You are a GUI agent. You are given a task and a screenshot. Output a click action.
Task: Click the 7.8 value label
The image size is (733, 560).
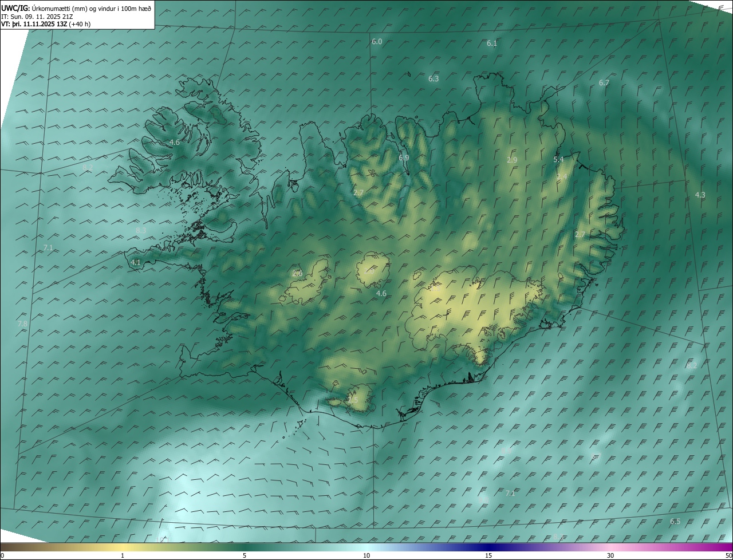pyautogui.click(x=22, y=324)
